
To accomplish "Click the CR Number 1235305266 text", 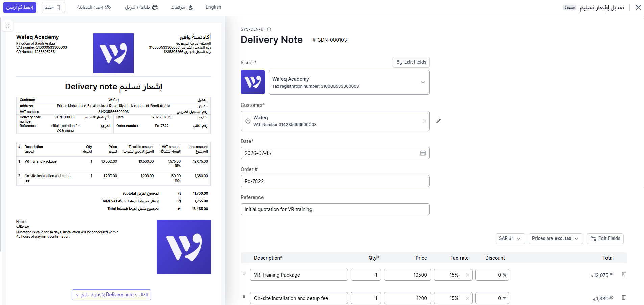I will tap(35, 52).
